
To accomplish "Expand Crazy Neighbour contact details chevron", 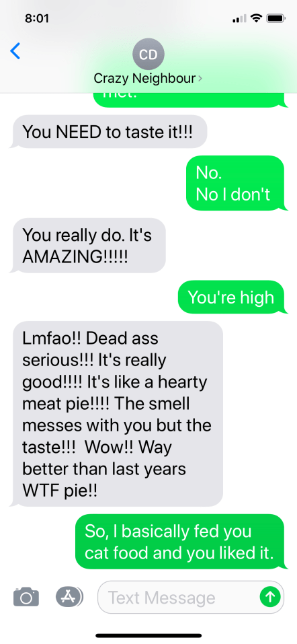I will click(200, 78).
